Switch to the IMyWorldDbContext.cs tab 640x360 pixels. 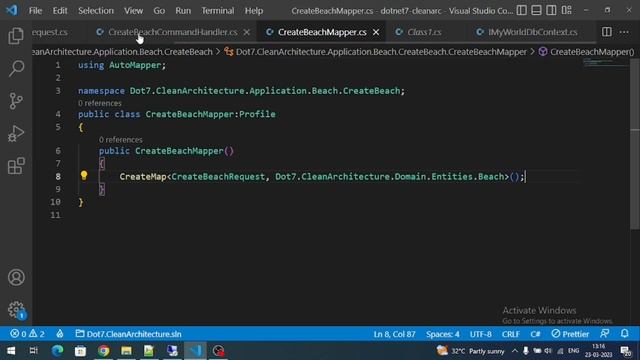pos(533,32)
